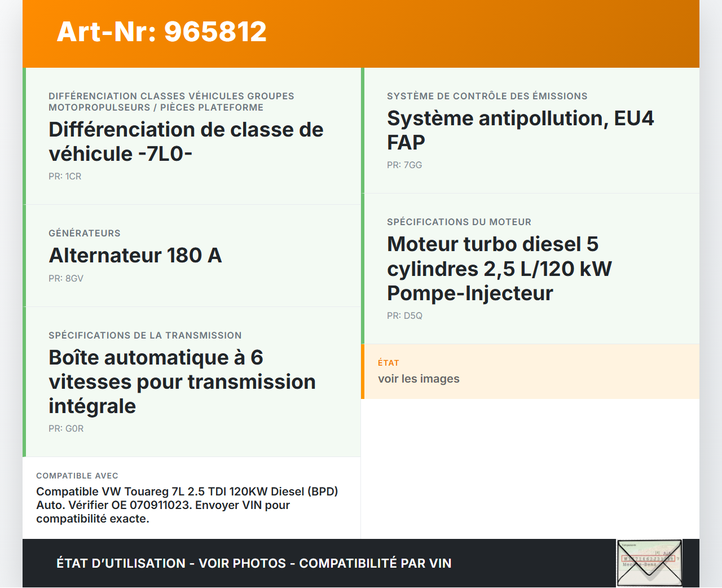Click the 'GÉNÉRATEURS' label
Screen dimensions: 722x588
coord(85,233)
